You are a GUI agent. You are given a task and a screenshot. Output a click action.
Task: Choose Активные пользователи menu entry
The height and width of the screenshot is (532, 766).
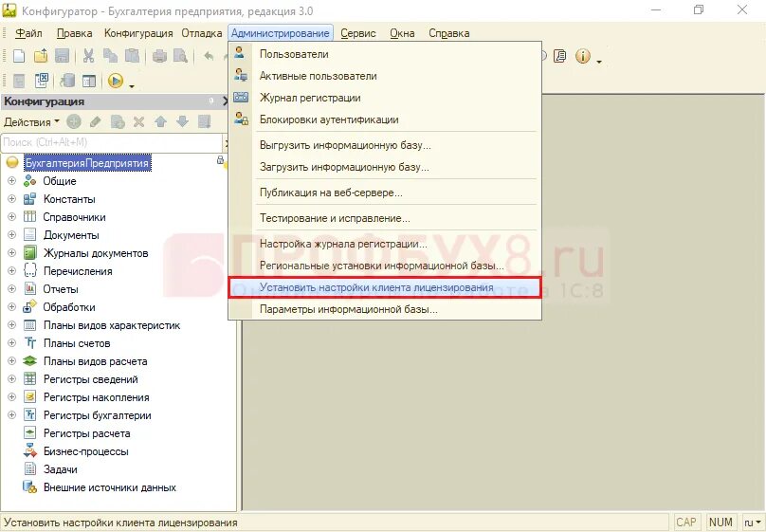tap(385, 76)
